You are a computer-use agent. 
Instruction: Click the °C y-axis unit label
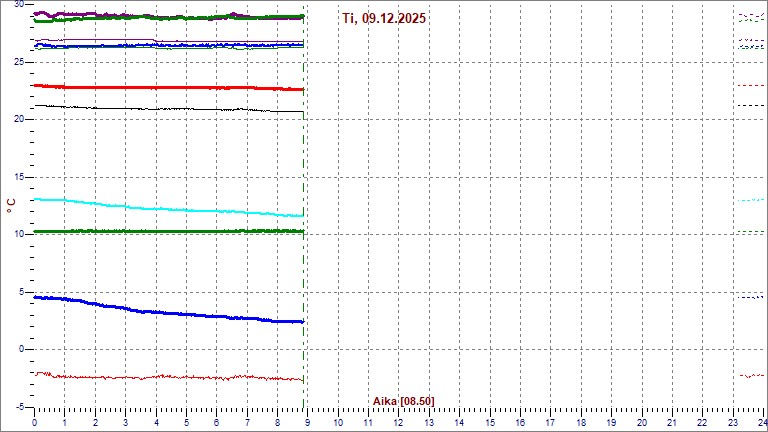pos(11,204)
